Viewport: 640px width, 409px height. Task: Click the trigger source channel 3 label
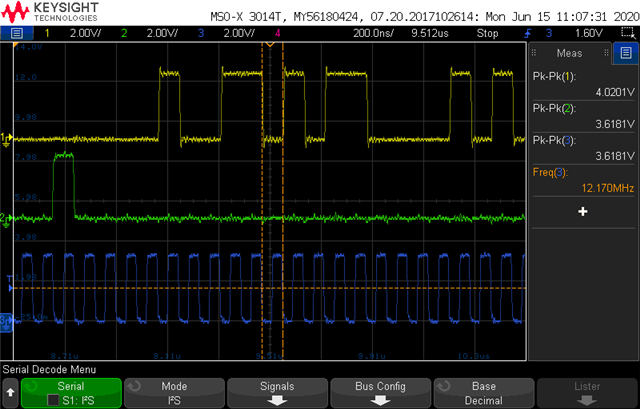(x=549, y=33)
